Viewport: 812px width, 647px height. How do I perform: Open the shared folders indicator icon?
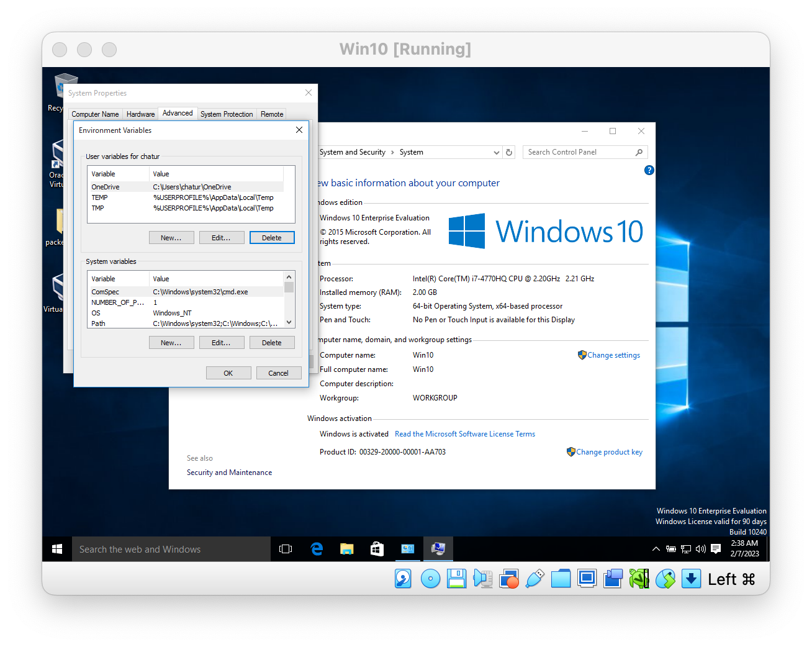pos(561,579)
